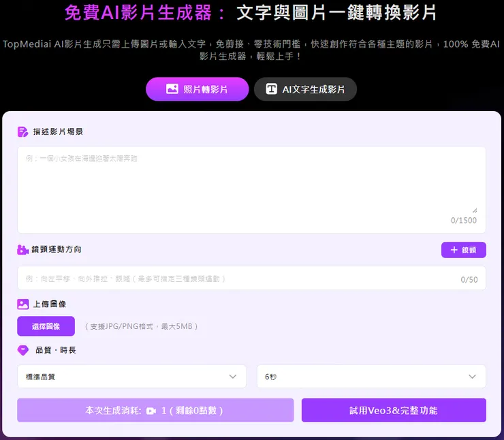Open the 6秒 duration dropdown
Image resolution: width=504 pixels, height=440 pixels.
click(x=371, y=377)
